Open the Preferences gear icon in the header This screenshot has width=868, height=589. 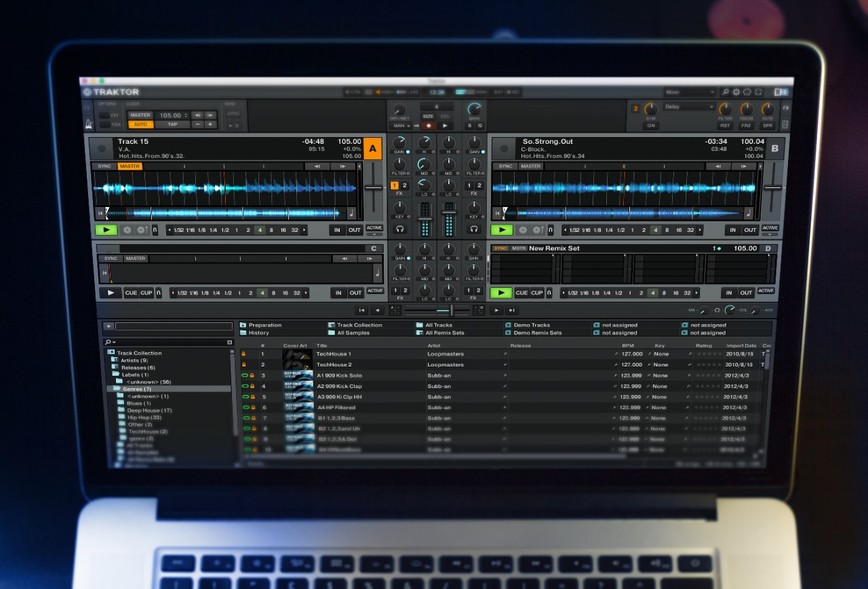(x=736, y=92)
